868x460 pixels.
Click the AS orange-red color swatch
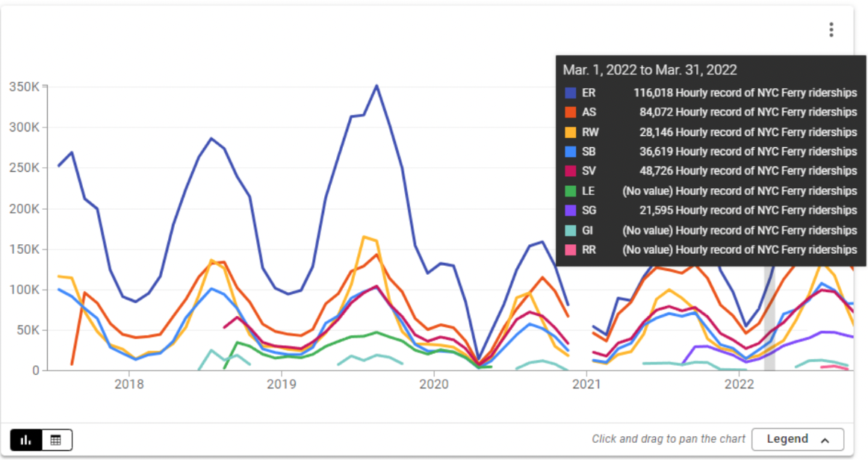coord(571,112)
